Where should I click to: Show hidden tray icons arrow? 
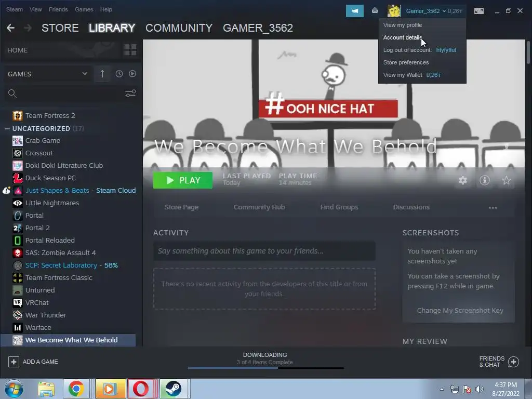[x=442, y=389]
